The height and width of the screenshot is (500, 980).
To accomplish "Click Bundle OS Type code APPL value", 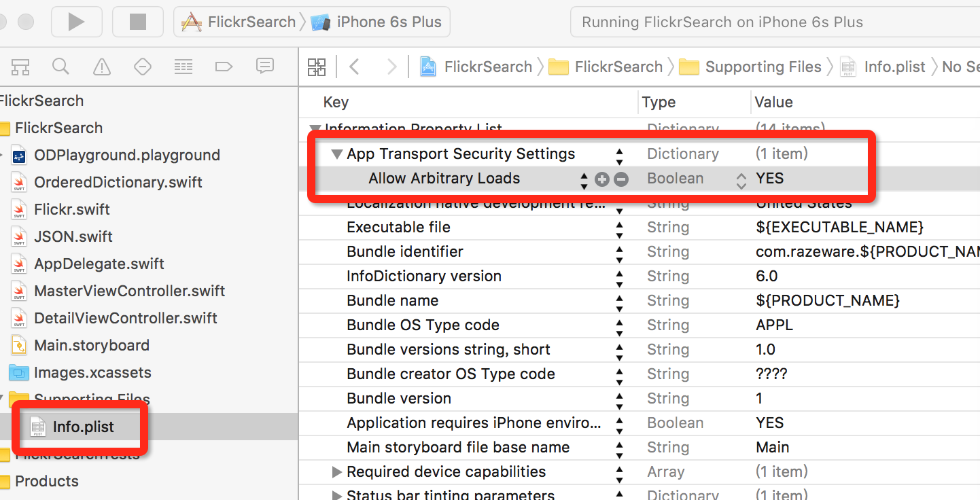I will [774, 325].
